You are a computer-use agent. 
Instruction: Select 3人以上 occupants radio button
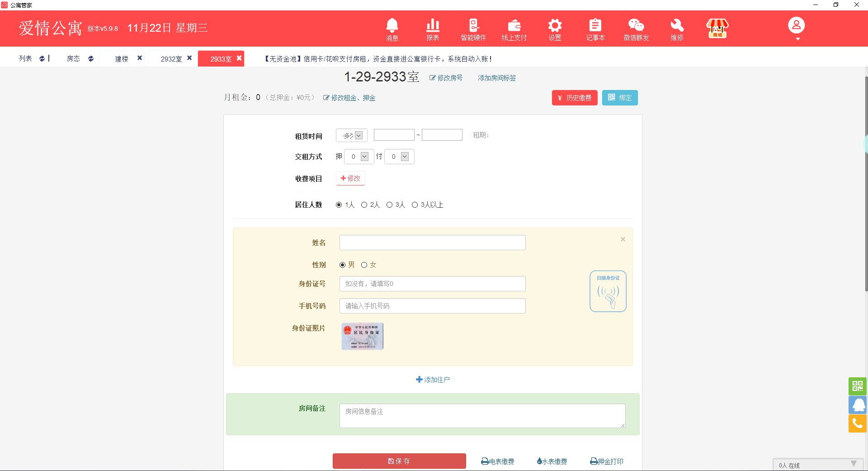tap(415, 205)
